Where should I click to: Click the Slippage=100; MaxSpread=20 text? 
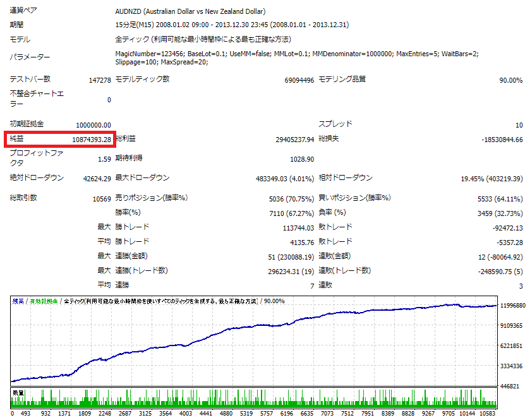(162, 62)
